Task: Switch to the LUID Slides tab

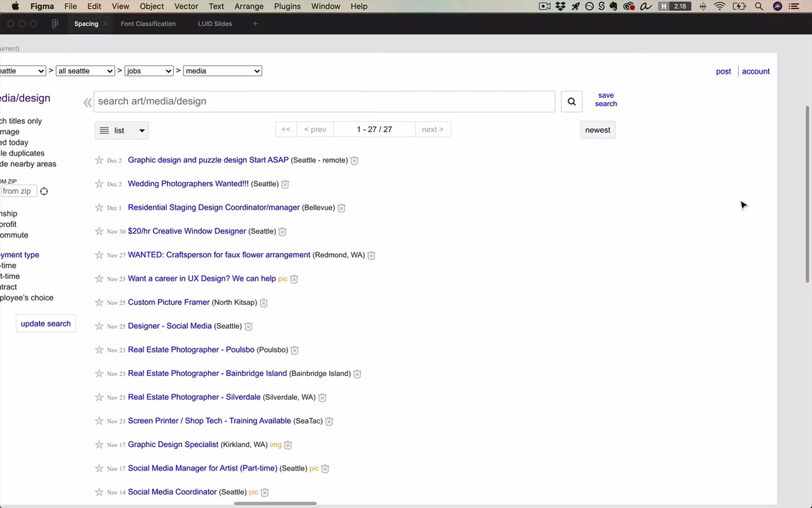Action: pyautogui.click(x=215, y=23)
